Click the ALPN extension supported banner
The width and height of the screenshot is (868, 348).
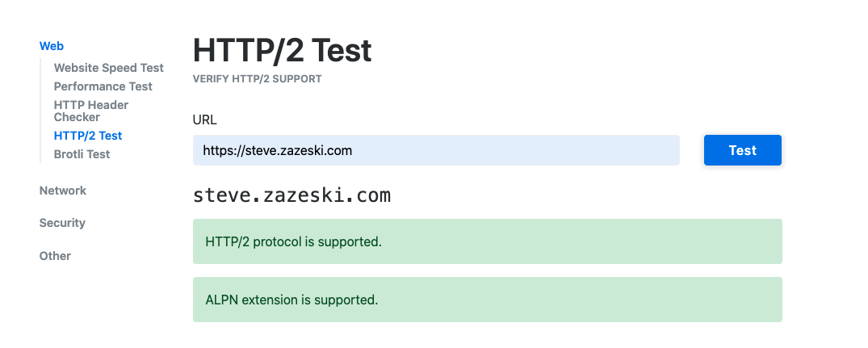pyautogui.click(x=487, y=300)
